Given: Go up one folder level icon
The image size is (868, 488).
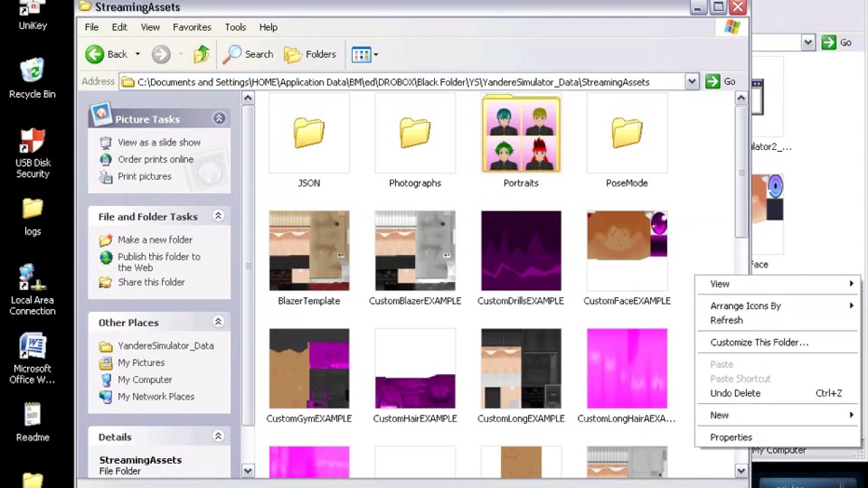Looking at the screenshot, I should 201,54.
